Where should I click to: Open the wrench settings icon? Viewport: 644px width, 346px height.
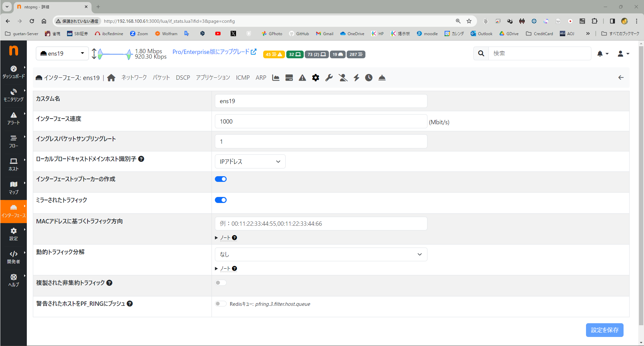[329, 78]
